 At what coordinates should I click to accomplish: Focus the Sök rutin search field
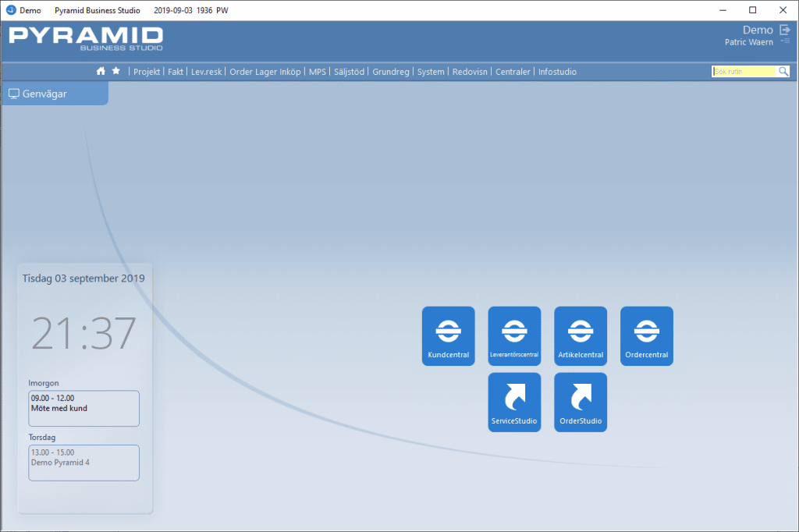click(744, 71)
